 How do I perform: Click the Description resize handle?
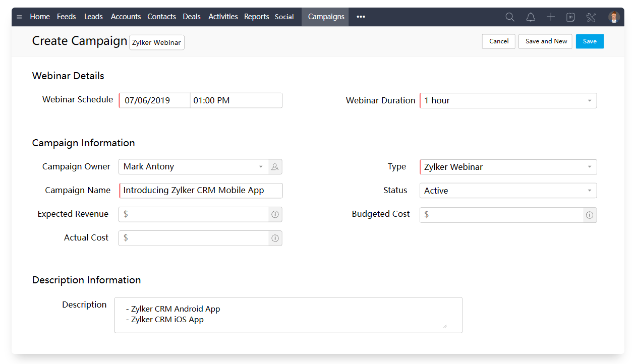pyautogui.click(x=445, y=326)
